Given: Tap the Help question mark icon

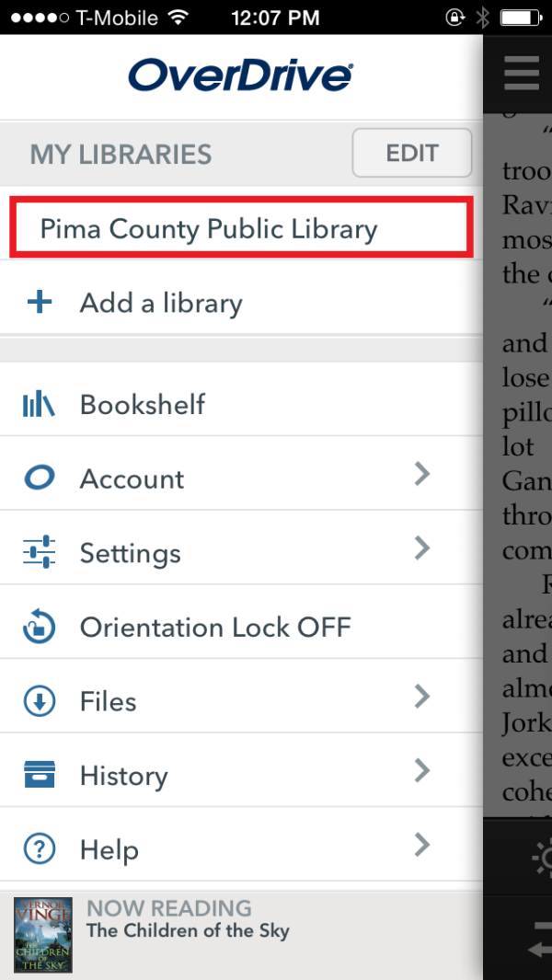Looking at the screenshot, I should [x=39, y=849].
